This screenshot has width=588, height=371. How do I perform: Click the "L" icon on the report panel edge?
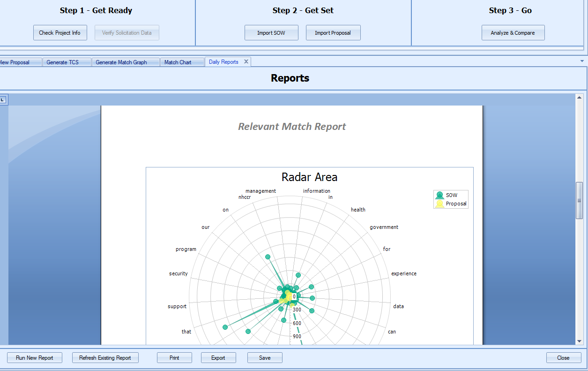pos(3,99)
